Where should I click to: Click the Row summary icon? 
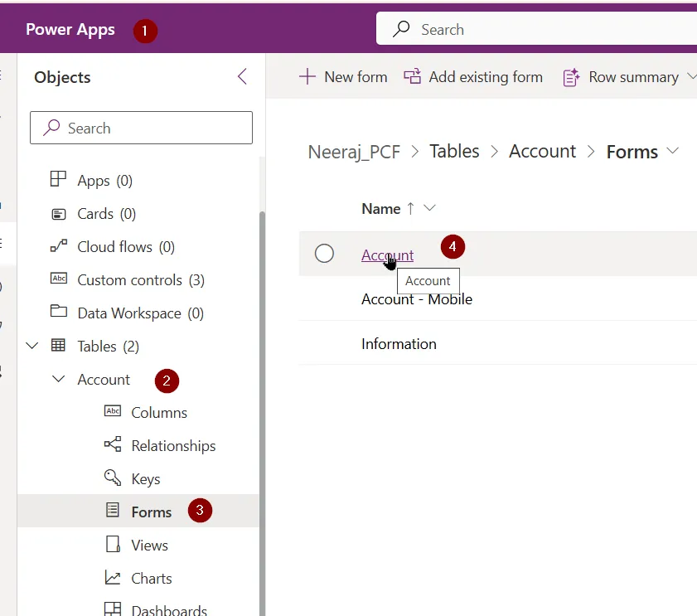coord(571,77)
